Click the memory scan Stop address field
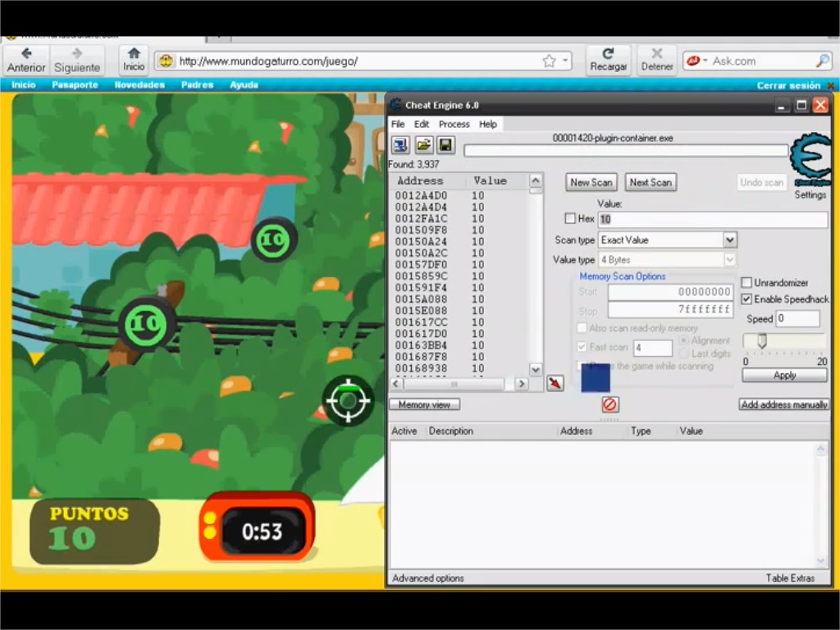 coord(670,309)
